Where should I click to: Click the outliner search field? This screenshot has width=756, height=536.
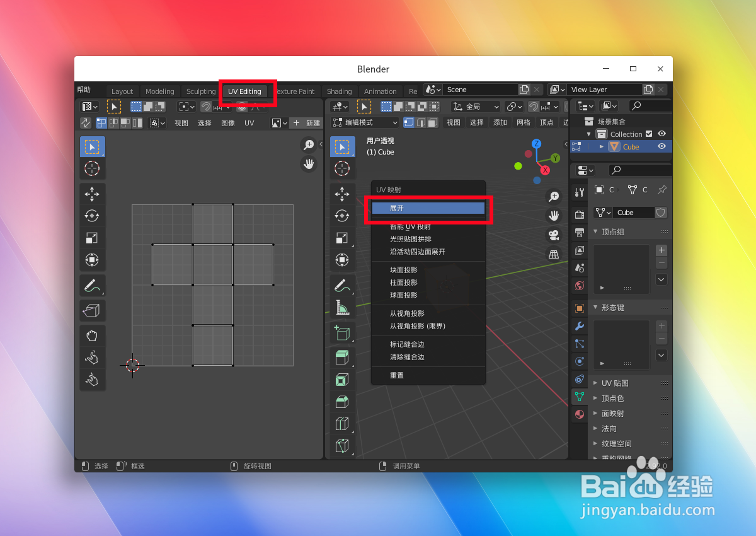coord(650,107)
